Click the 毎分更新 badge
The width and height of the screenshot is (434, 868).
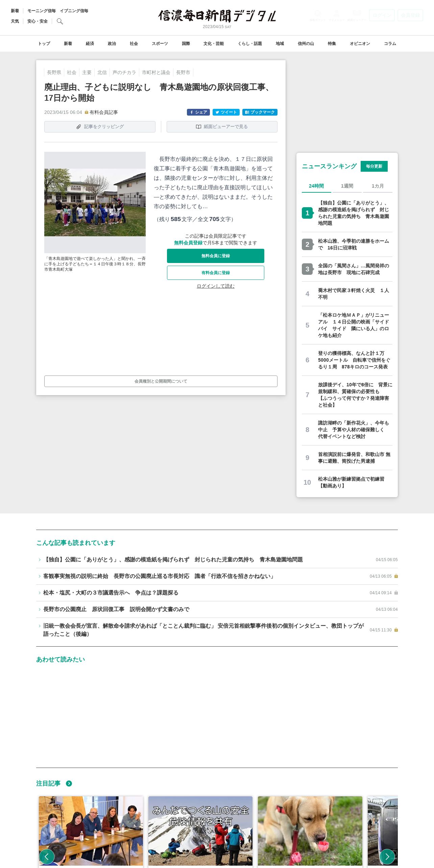[374, 166]
